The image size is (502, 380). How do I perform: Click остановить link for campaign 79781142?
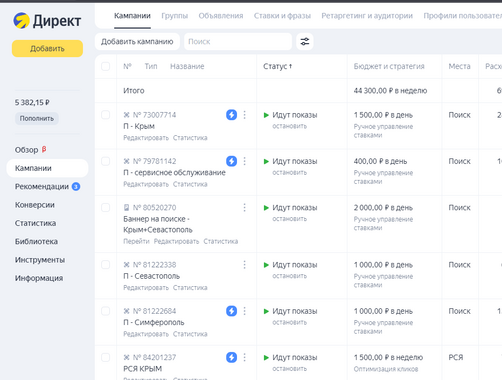pos(290,172)
